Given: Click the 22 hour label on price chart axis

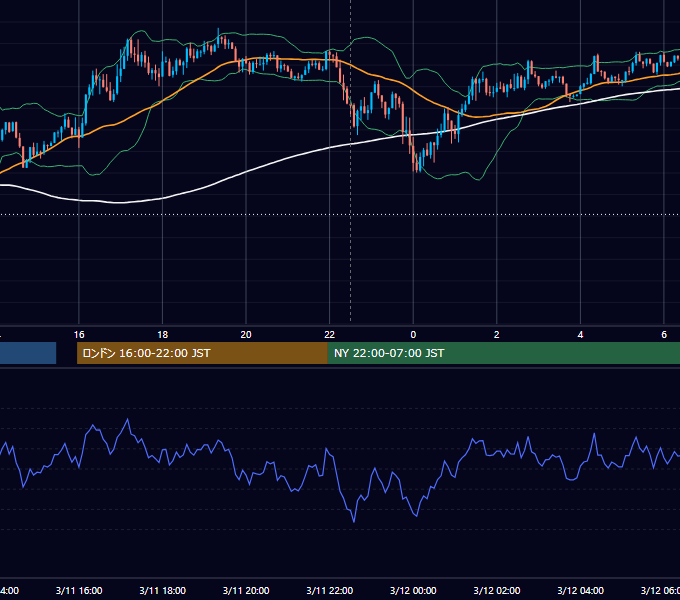Looking at the screenshot, I should 330,335.
